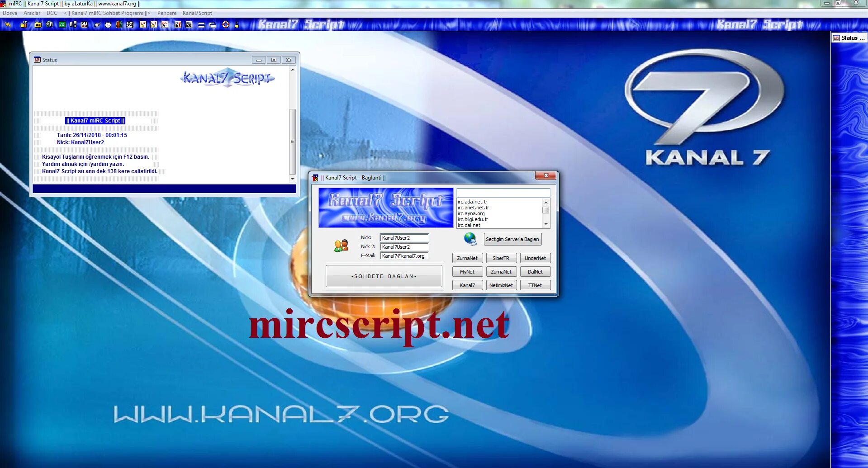
Task: Open the DCC menu
Action: [x=52, y=13]
